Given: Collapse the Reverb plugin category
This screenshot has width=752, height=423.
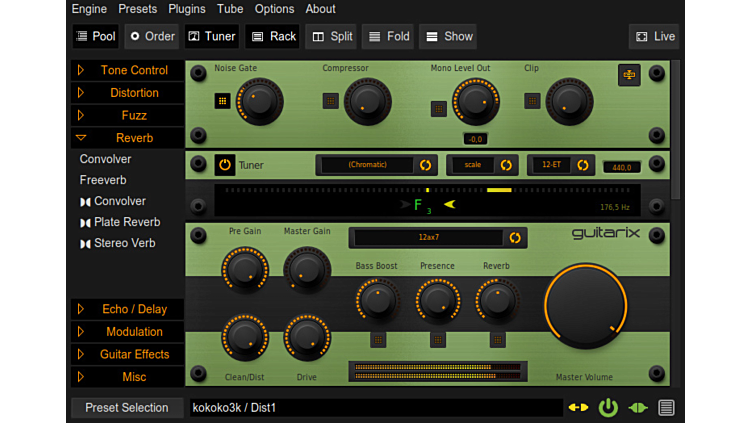Looking at the screenshot, I should click(127, 138).
